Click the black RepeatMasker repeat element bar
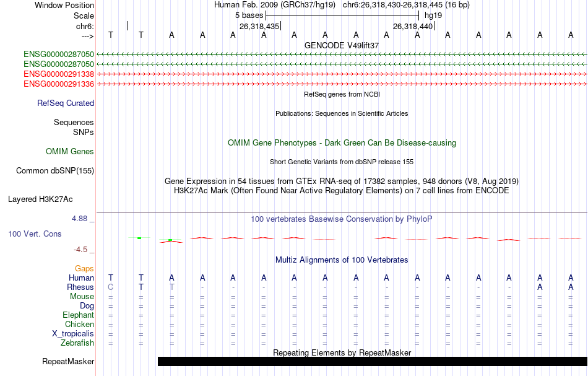This screenshot has width=588, height=376. tap(373, 361)
